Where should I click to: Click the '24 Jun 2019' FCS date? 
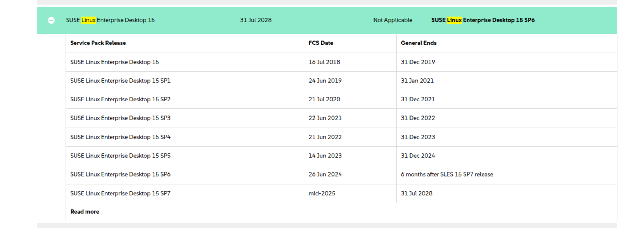(x=325, y=81)
